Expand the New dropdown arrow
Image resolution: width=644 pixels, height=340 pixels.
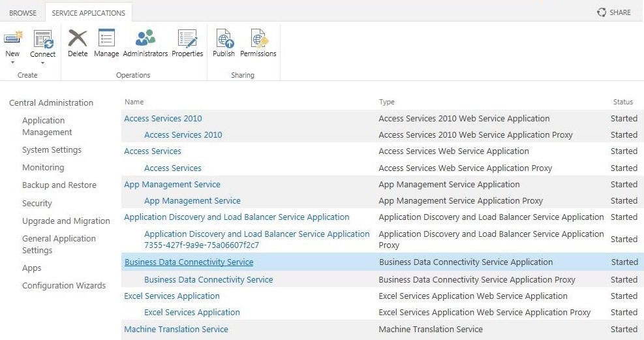coord(12,63)
